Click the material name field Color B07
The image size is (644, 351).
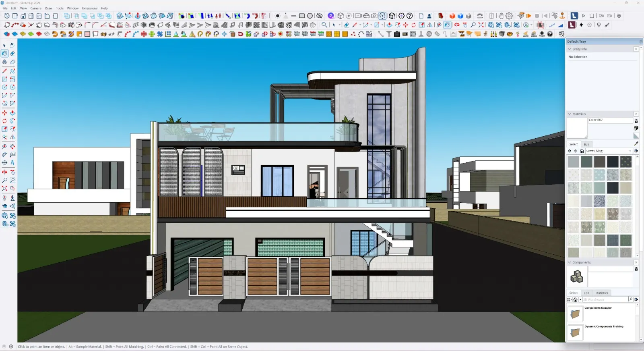(610, 120)
